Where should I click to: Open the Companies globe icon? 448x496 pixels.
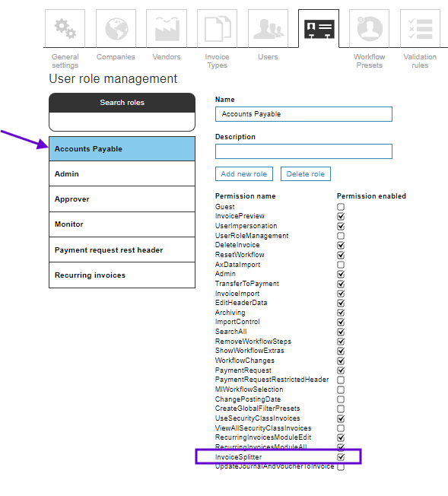(x=116, y=28)
